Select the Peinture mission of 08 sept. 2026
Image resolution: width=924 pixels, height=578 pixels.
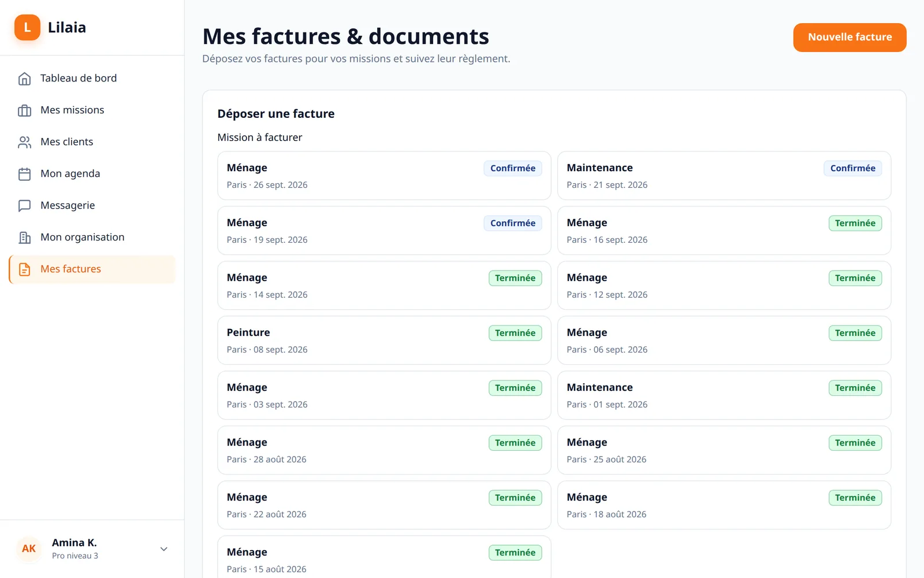point(384,340)
